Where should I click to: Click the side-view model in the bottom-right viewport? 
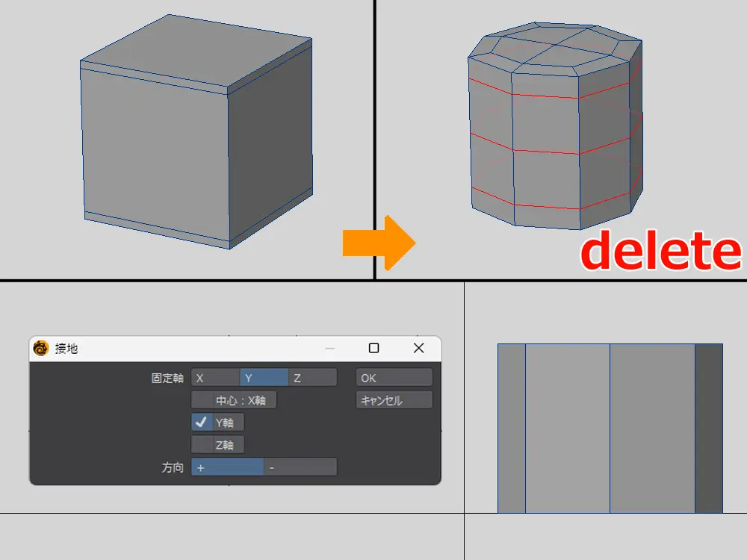point(610,428)
